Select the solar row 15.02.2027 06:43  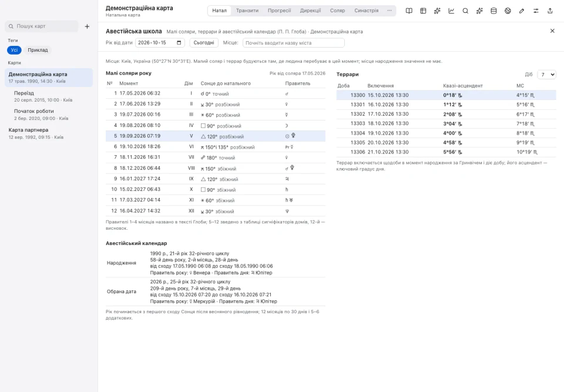pos(216,189)
